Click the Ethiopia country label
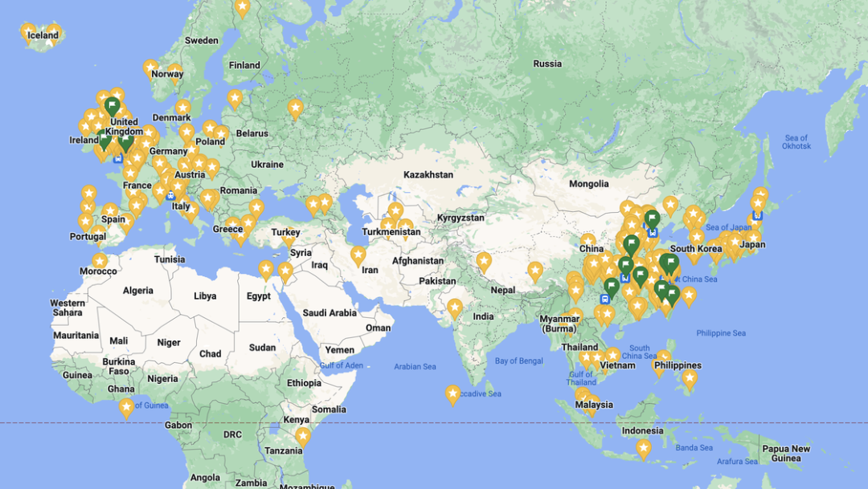The height and width of the screenshot is (489, 868). point(304,383)
